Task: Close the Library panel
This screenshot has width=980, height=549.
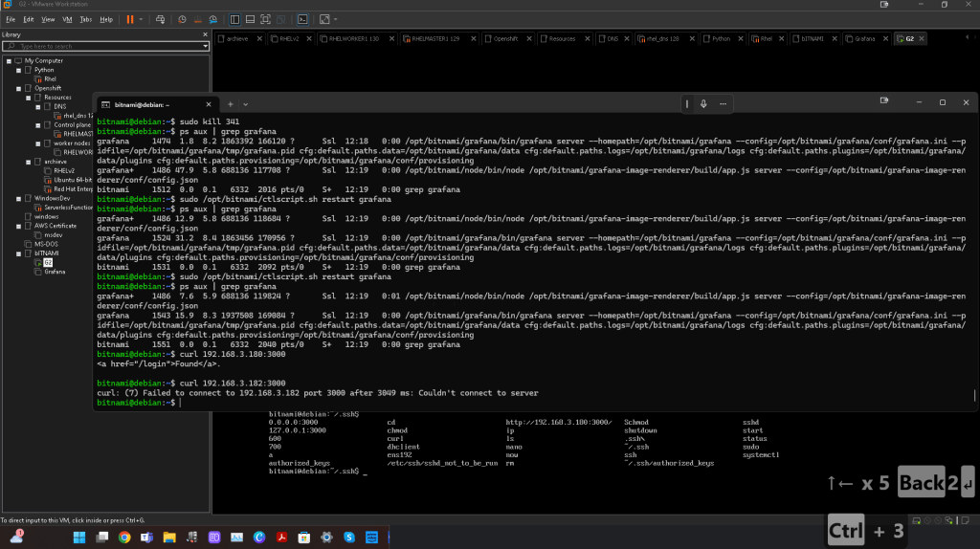Action: 205,34
